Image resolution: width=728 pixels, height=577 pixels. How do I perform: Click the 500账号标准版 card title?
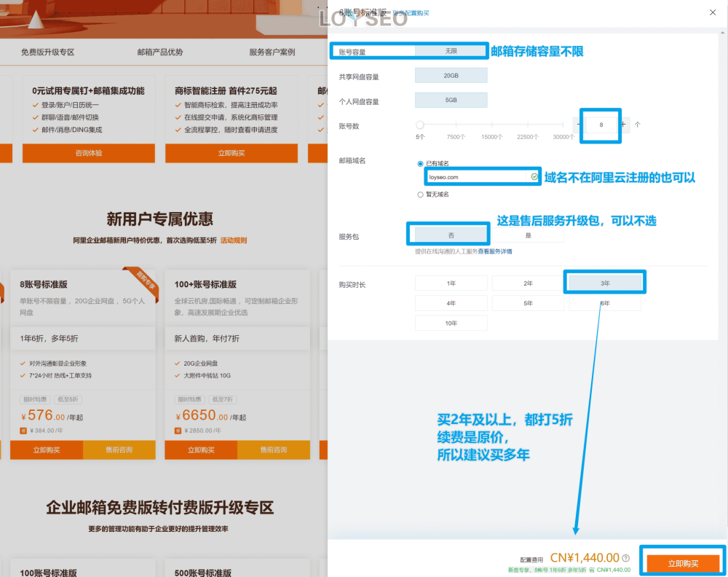point(203,573)
